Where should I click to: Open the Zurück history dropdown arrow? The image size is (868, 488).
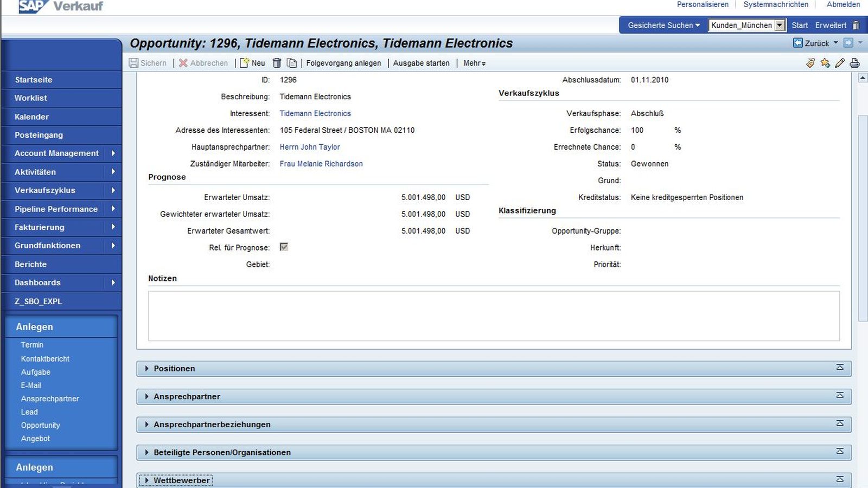835,43
